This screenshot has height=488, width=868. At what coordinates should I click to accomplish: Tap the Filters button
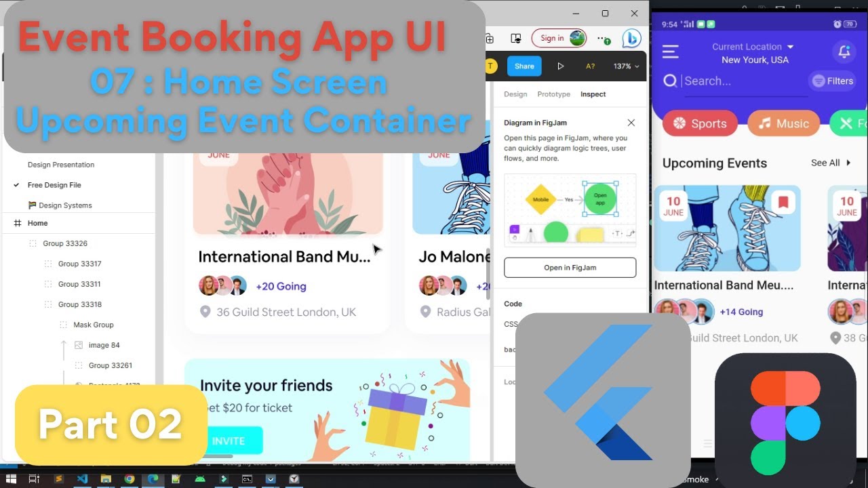833,81
